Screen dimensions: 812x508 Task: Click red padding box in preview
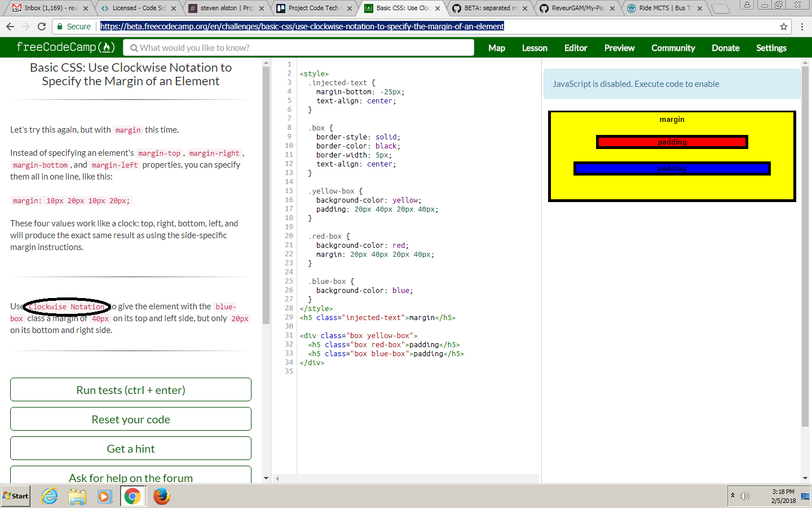point(672,142)
